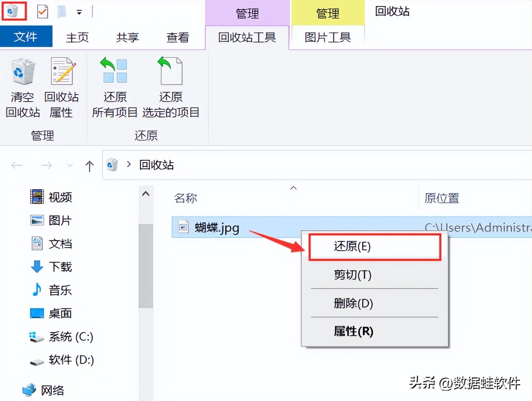Choose 删除(D) in the context menu
This screenshot has height=401, width=532.
tap(375, 304)
